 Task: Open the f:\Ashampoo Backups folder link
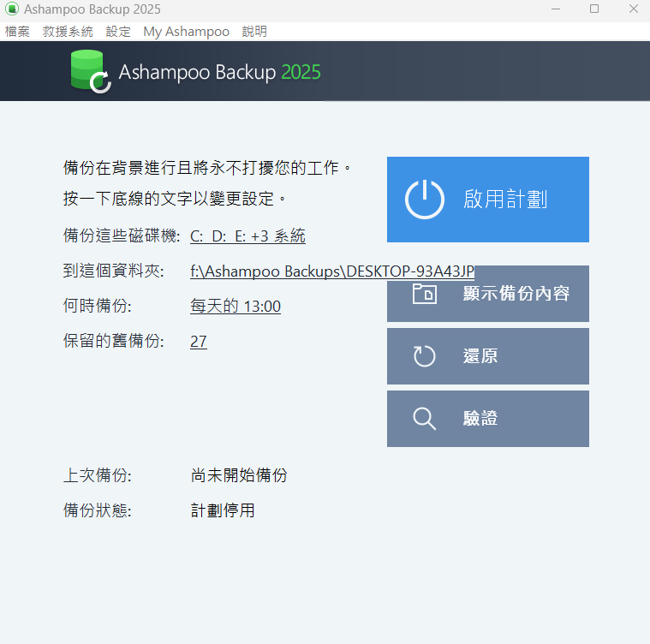click(332, 271)
